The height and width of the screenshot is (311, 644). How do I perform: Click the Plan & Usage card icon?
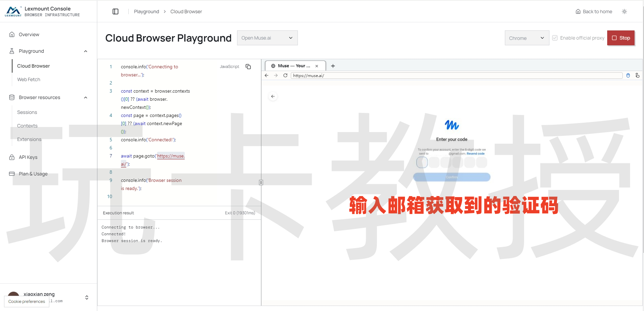pyautogui.click(x=12, y=174)
